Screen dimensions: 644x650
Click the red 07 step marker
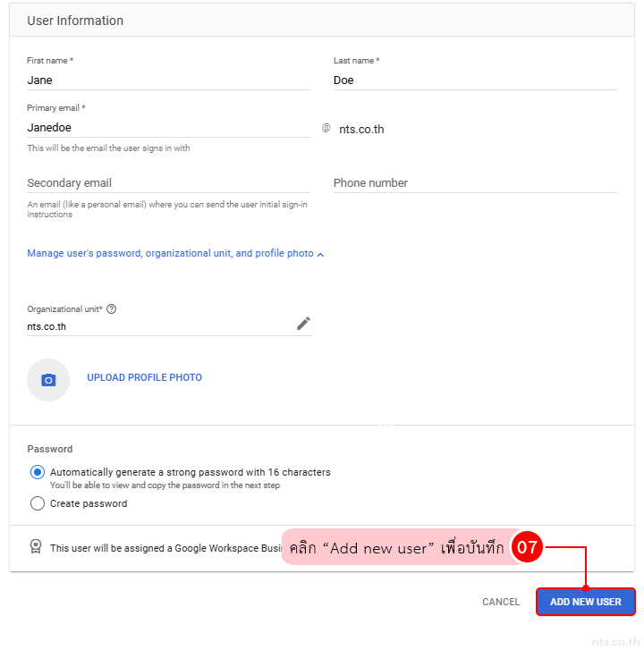528,548
